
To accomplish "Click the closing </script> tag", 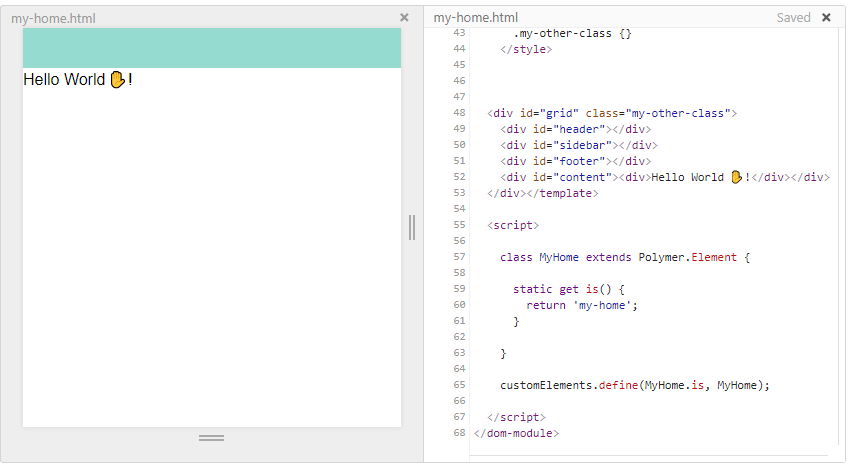I will click(x=516, y=417).
